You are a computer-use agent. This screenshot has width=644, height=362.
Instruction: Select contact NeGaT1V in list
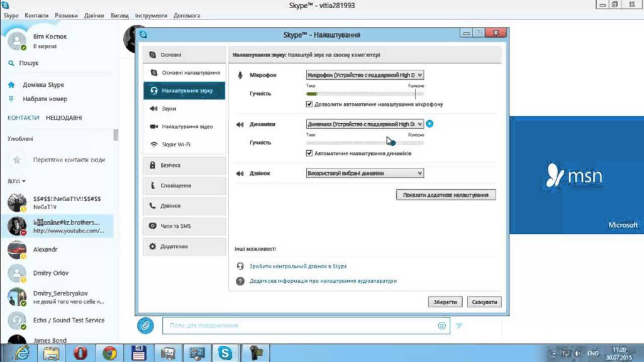pos(57,203)
